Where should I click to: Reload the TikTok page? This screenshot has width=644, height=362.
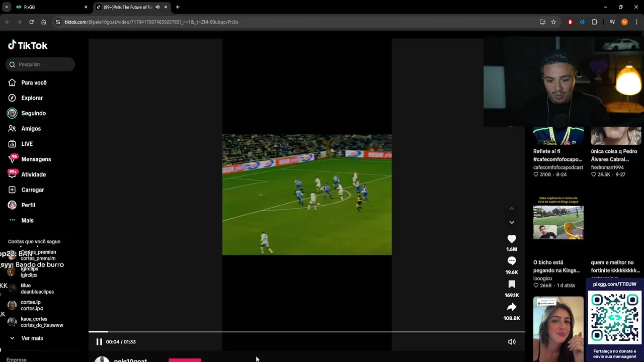(x=31, y=22)
